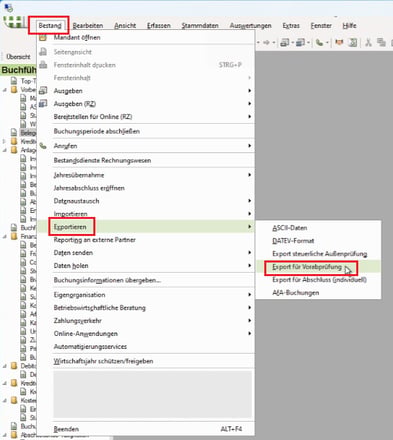Click the first printer output icon in toolbar

(x=285, y=43)
